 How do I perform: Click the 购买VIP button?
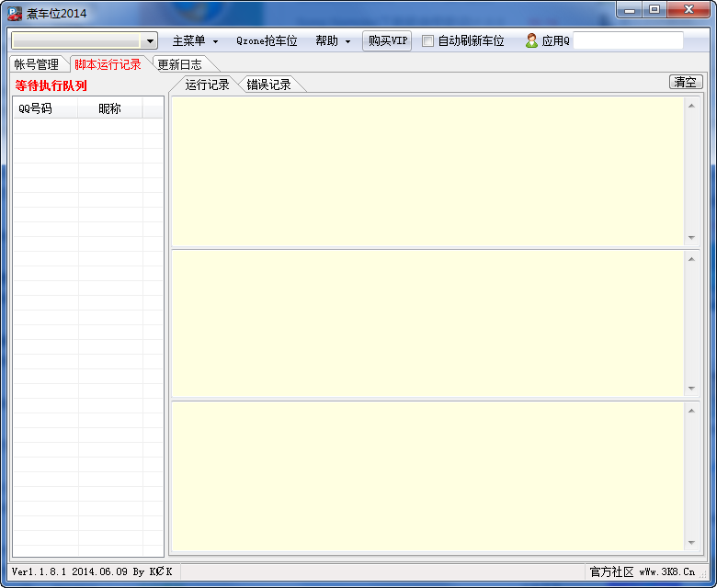coord(387,40)
